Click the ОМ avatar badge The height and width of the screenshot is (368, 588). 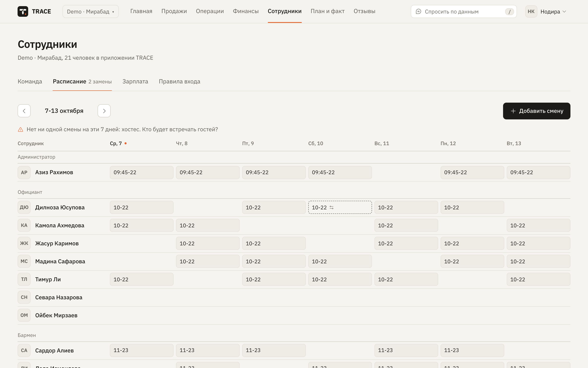(24, 315)
